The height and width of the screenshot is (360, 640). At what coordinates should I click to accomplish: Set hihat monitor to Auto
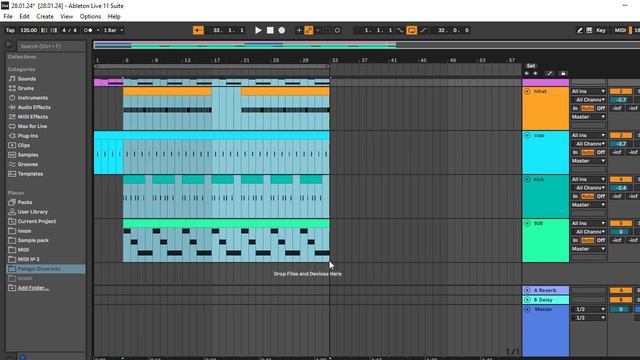587,108
